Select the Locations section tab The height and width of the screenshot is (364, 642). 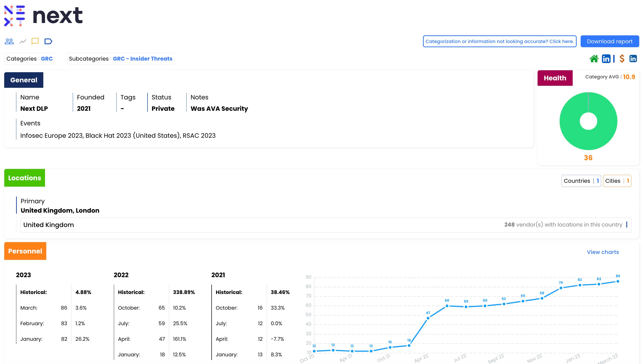(x=25, y=178)
